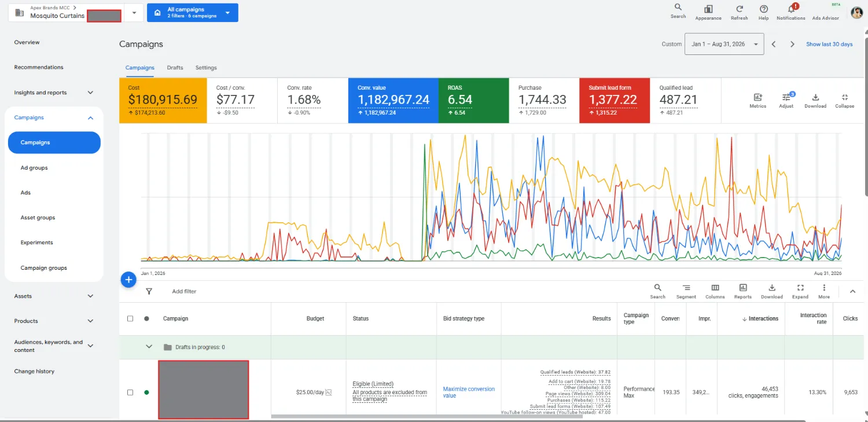Open account selector dropdown arrow
868x422 pixels.
pyautogui.click(x=134, y=13)
